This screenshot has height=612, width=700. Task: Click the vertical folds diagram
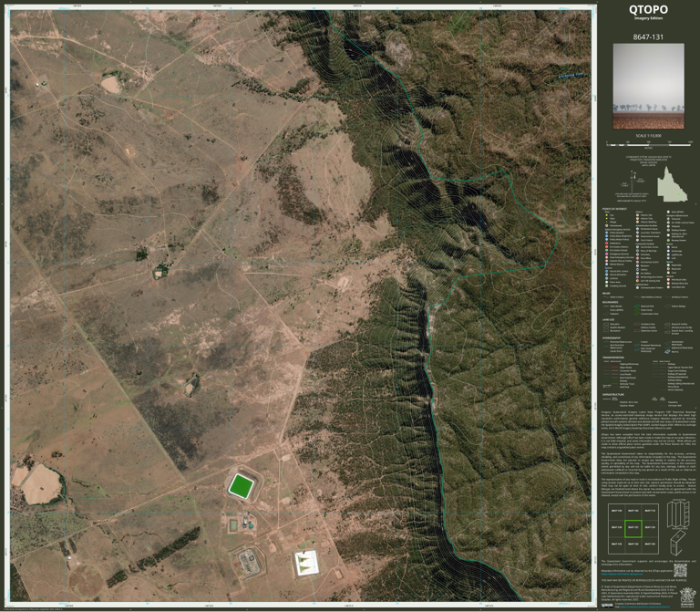(x=678, y=514)
